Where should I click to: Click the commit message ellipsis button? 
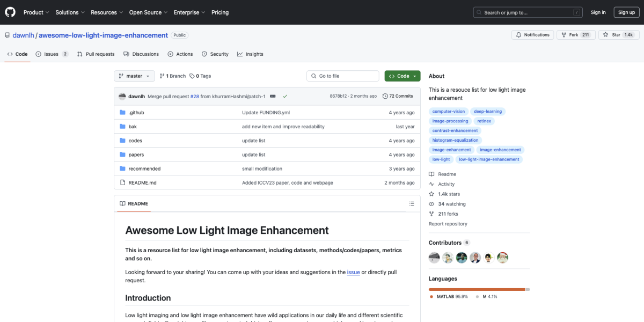[273, 96]
